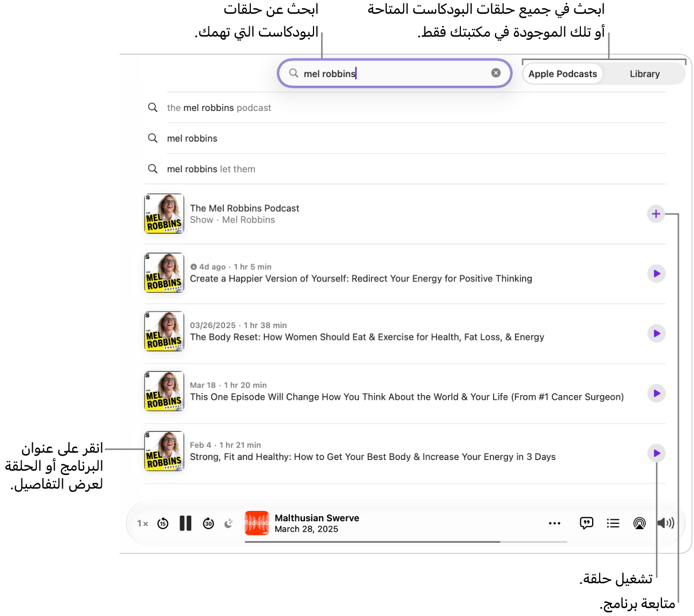694x616 pixels.
Task: Clear the search field text
Action: click(x=496, y=73)
